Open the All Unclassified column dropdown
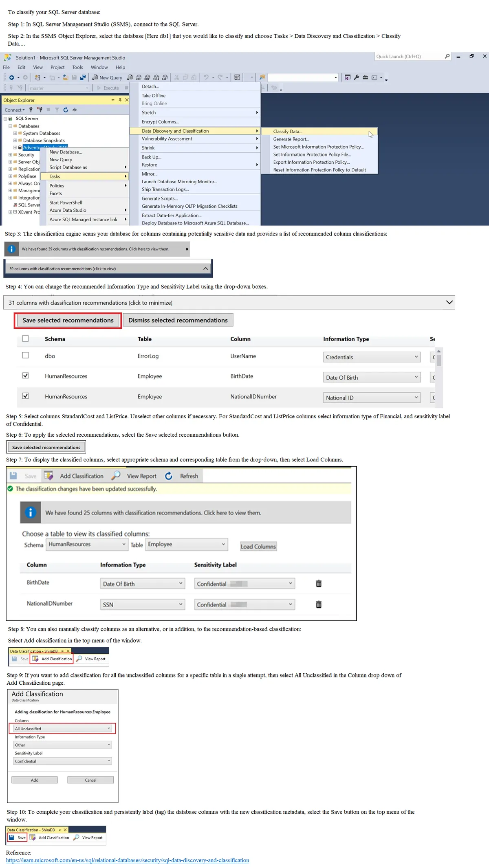 63,729
